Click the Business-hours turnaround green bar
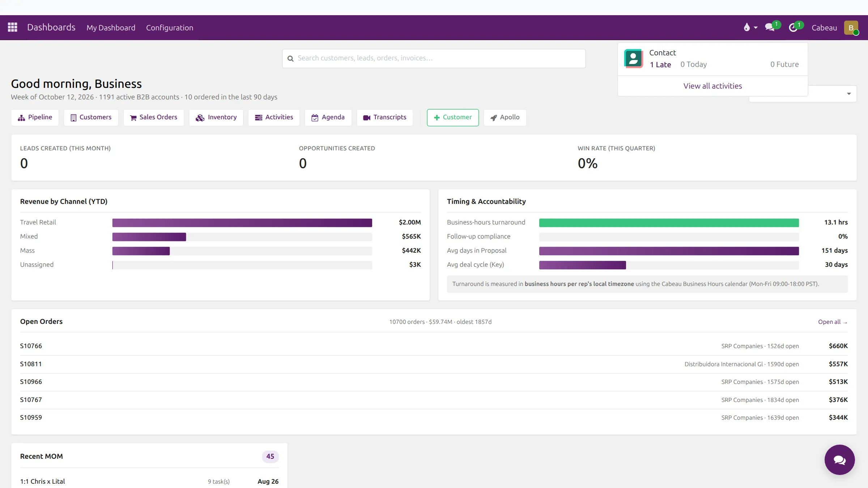This screenshot has height=488, width=868. click(x=669, y=223)
